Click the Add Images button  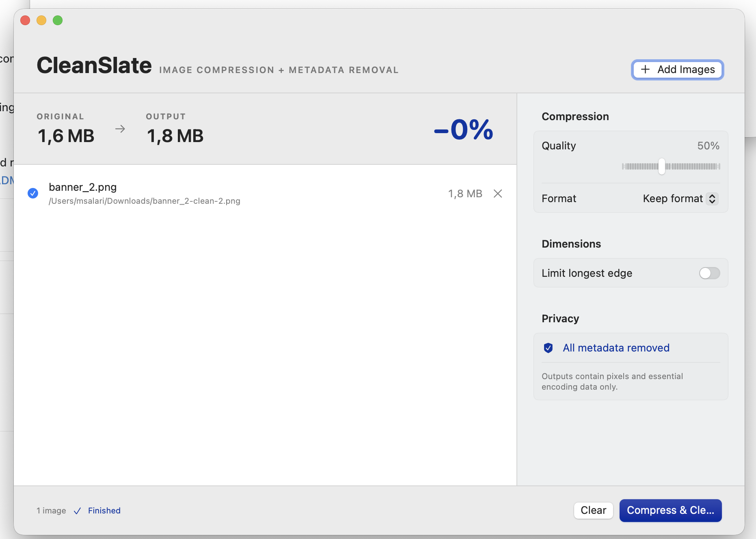[677, 70]
